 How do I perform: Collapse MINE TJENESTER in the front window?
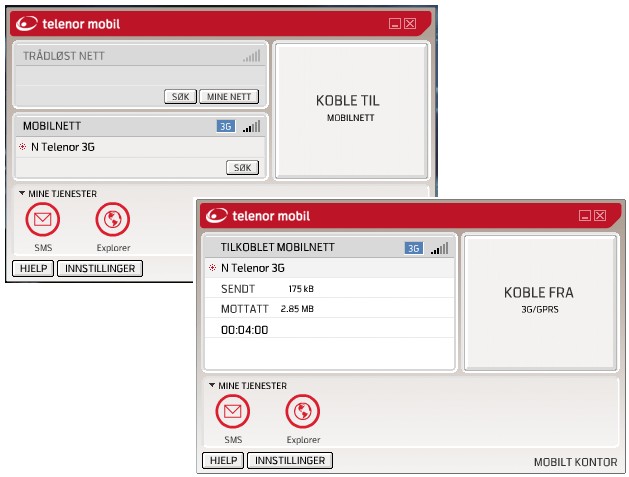pyautogui.click(x=212, y=385)
